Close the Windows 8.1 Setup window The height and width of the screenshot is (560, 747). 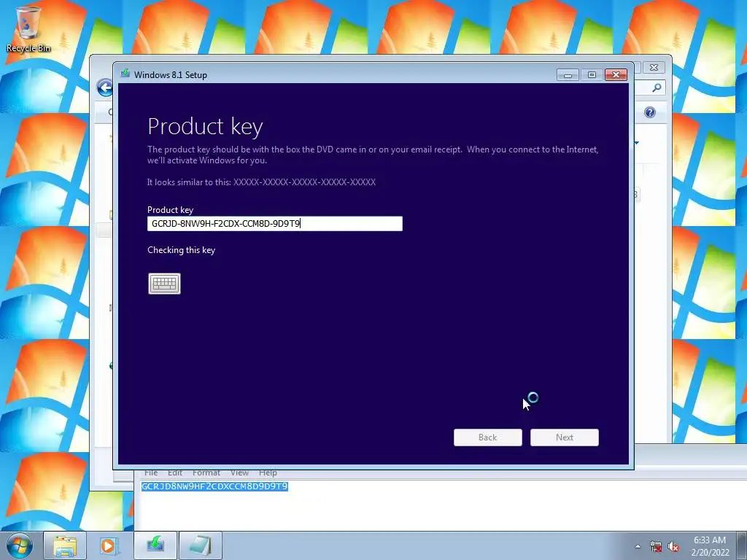616,75
